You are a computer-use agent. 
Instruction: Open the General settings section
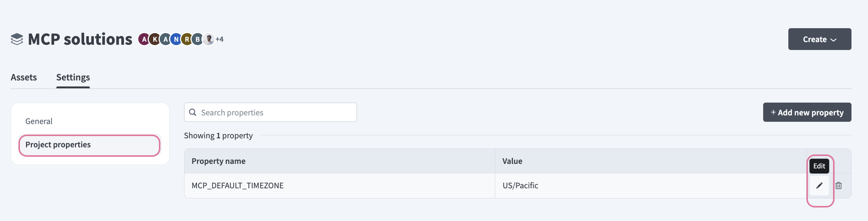pyautogui.click(x=39, y=121)
